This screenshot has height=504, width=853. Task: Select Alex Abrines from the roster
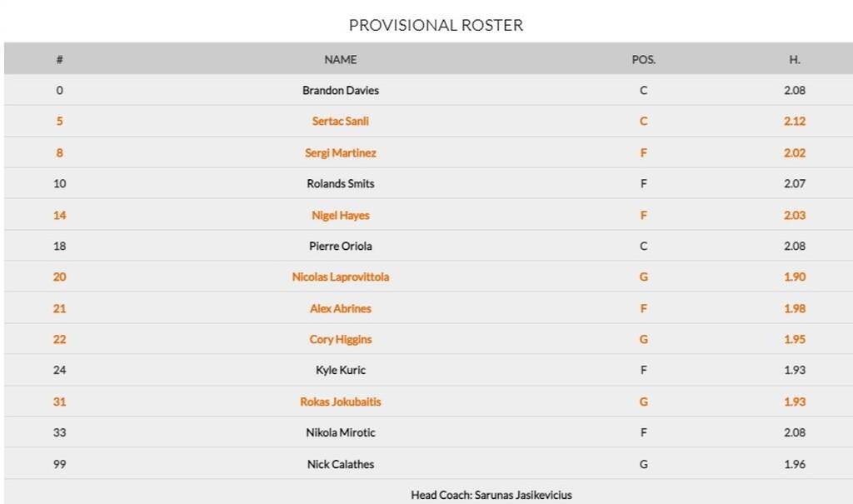340,308
